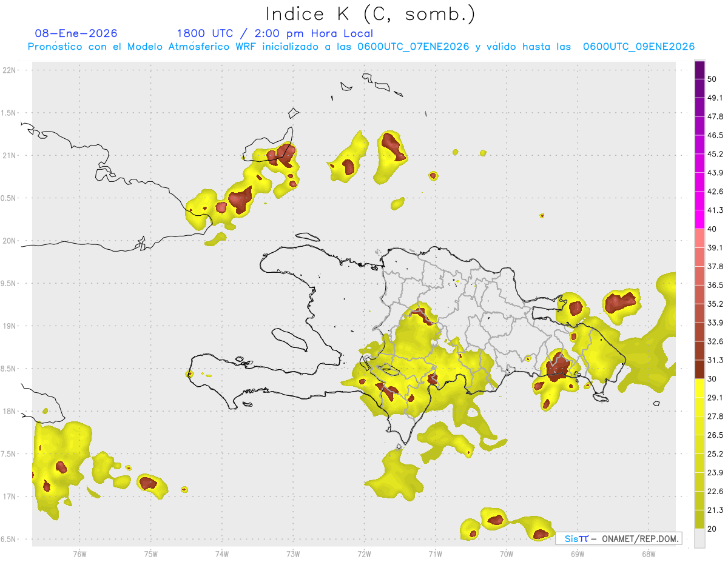Click the color bar value '35.2'
728x562 pixels.
tap(715, 304)
